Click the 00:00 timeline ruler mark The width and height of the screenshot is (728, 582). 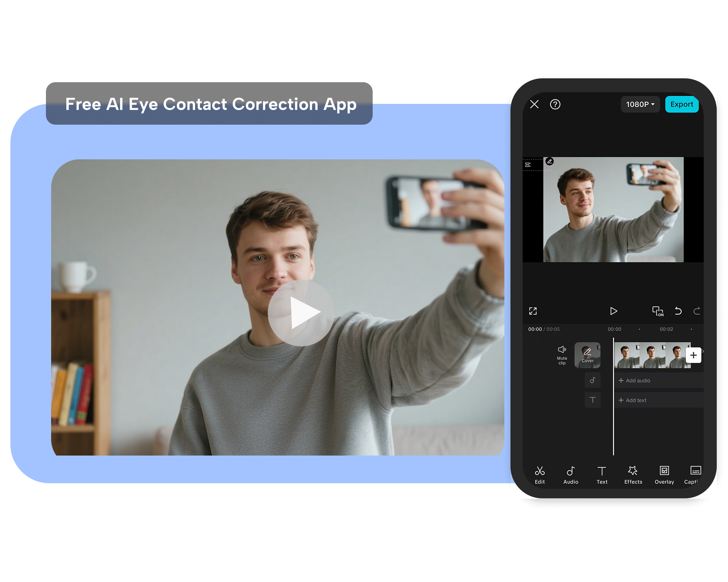tap(614, 329)
